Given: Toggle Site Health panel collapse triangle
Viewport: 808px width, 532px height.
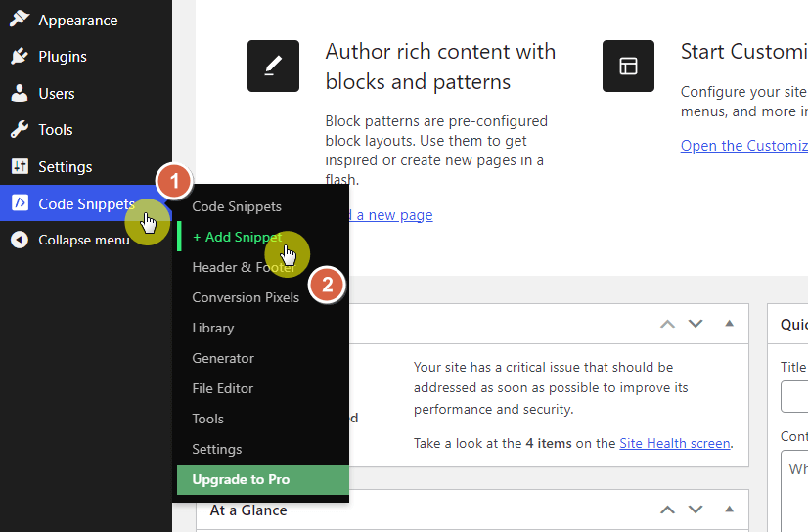Looking at the screenshot, I should 729,324.
